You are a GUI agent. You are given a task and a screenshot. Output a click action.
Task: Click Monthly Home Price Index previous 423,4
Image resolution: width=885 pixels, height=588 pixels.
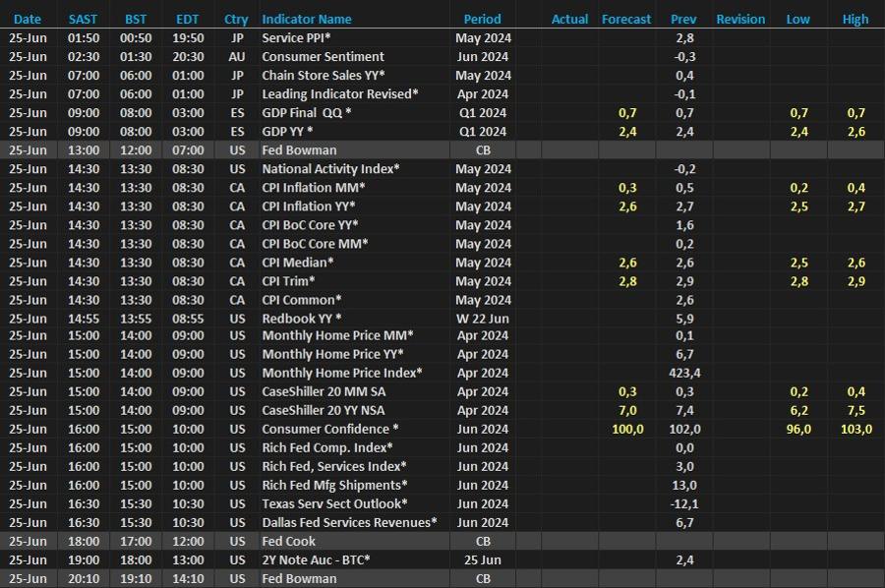[x=684, y=373]
